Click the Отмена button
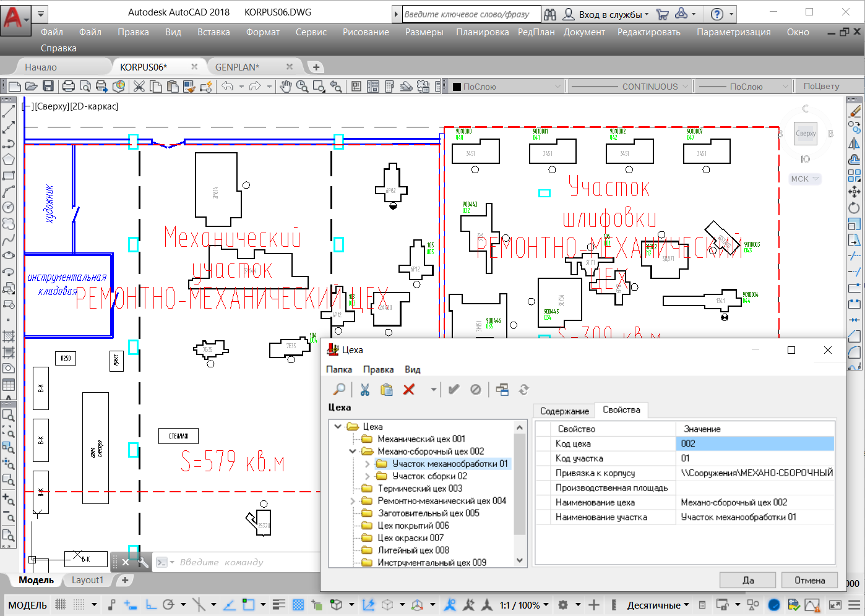 [x=809, y=580]
